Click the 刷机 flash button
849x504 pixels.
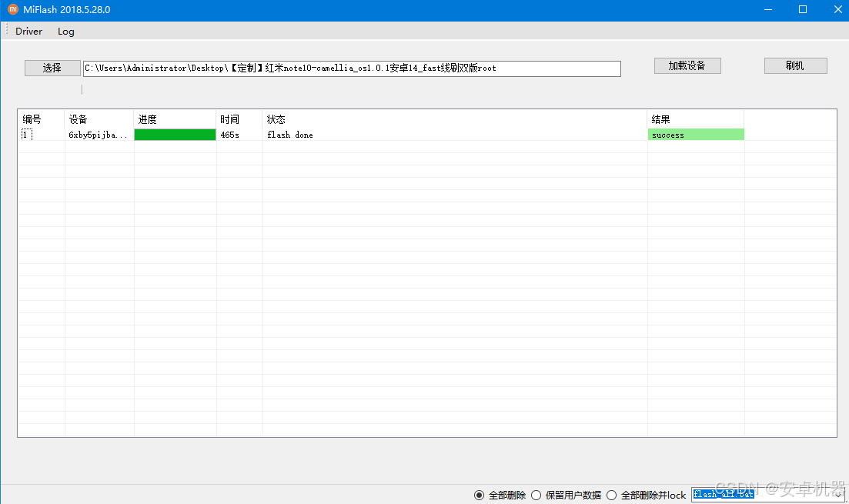(795, 65)
